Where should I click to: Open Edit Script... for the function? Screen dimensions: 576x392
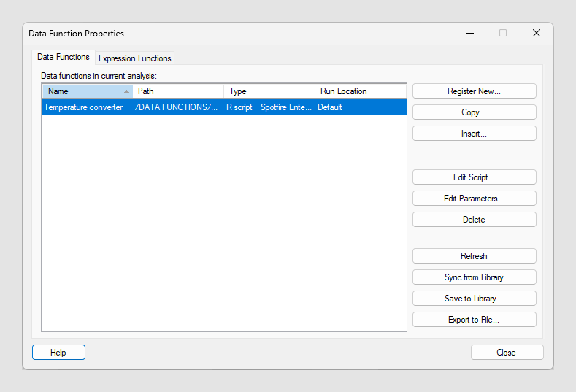coord(475,177)
